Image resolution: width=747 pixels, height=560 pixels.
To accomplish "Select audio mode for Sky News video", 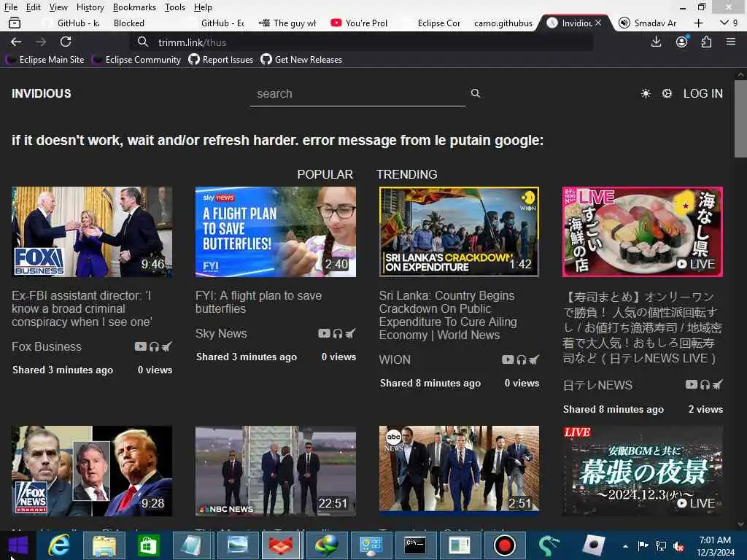I will pyautogui.click(x=337, y=333).
